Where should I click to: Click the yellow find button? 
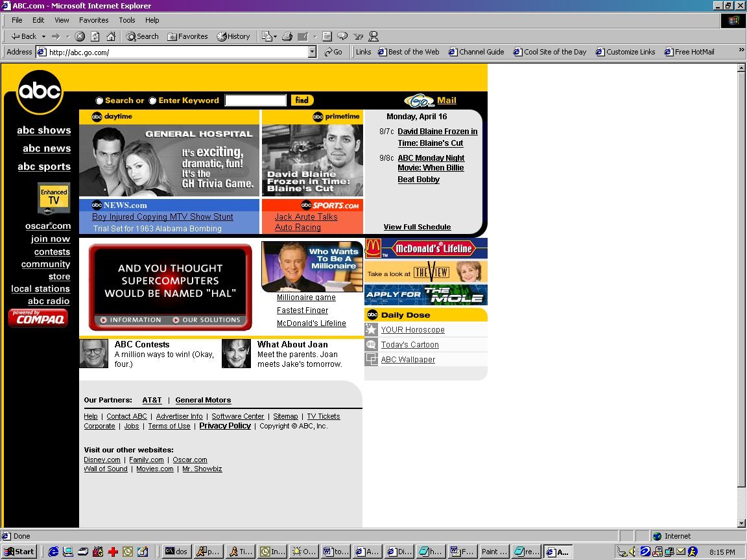pyautogui.click(x=302, y=100)
